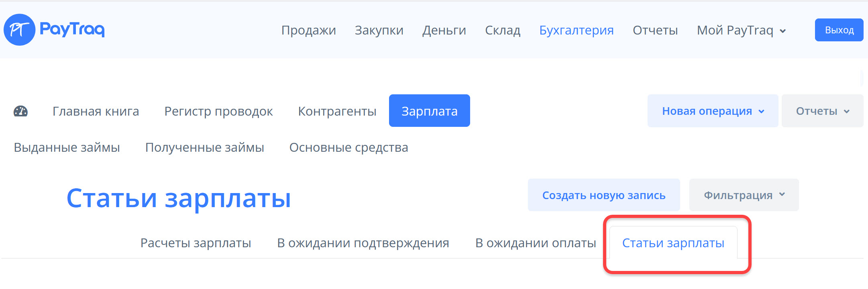Click the PayTraq logo icon
Image resolution: width=868 pixels, height=289 pixels.
coord(20,30)
